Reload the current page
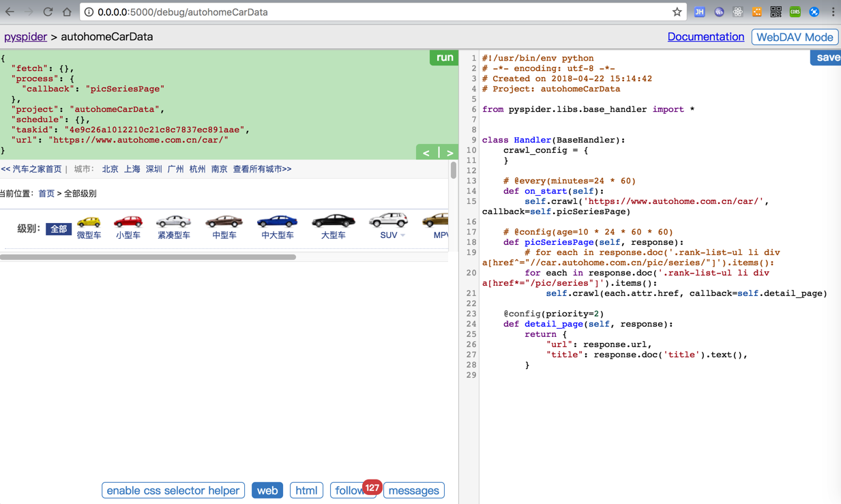This screenshot has width=841, height=504. click(48, 12)
